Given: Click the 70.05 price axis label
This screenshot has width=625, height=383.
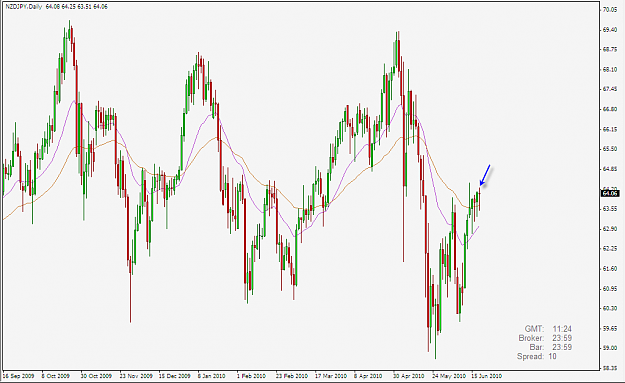Looking at the screenshot, I should tap(610, 10).
